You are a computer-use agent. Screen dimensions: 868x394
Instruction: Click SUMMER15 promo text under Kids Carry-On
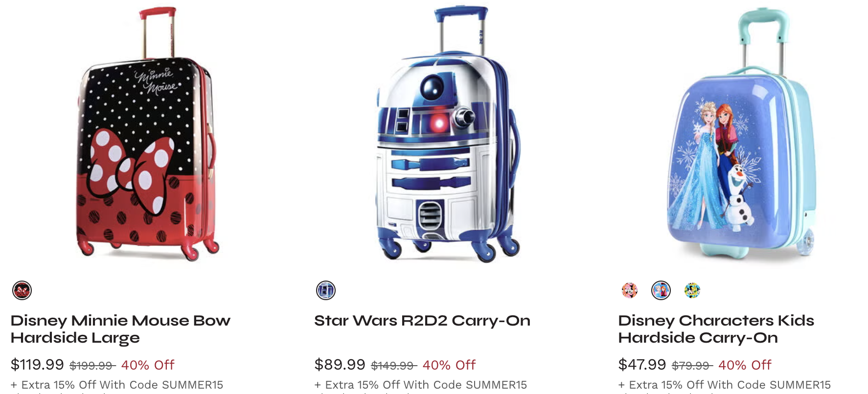click(x=800, y=385)
